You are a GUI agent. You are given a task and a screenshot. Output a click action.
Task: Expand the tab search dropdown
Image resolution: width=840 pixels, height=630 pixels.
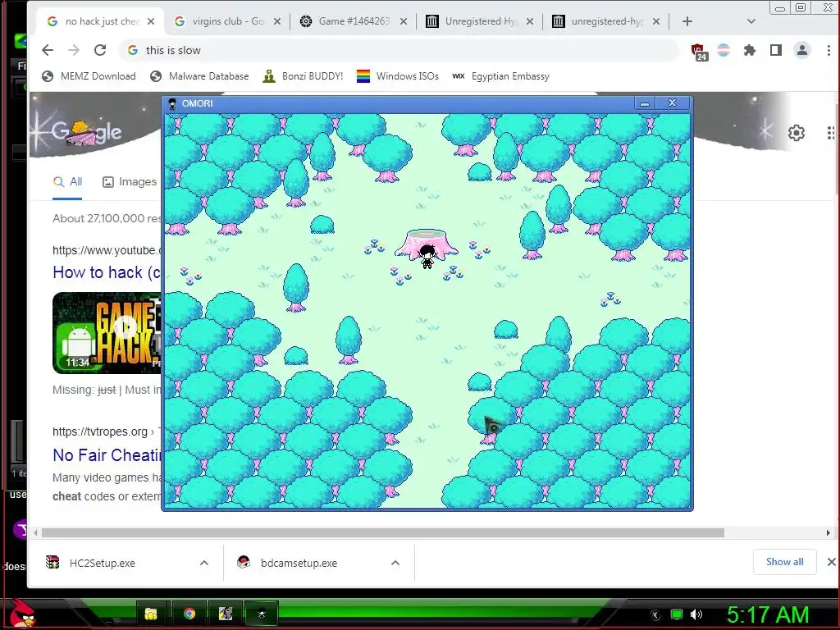click(751, 21)
